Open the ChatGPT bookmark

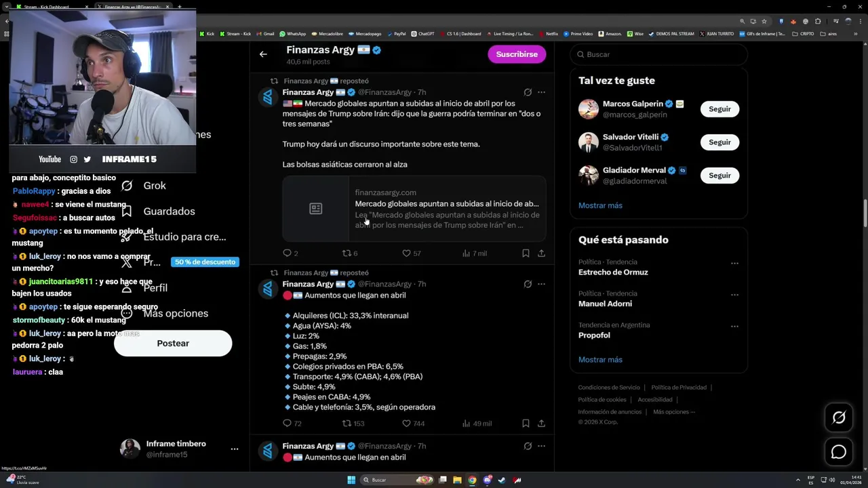[x=422, y=34]
